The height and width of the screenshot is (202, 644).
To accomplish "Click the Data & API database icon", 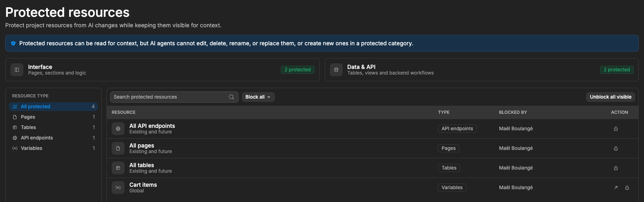I will [336, 70].
